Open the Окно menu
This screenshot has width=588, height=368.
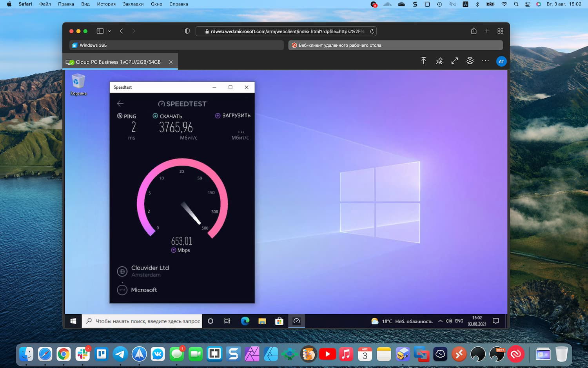pyautogui.click(x=156, y=4)
